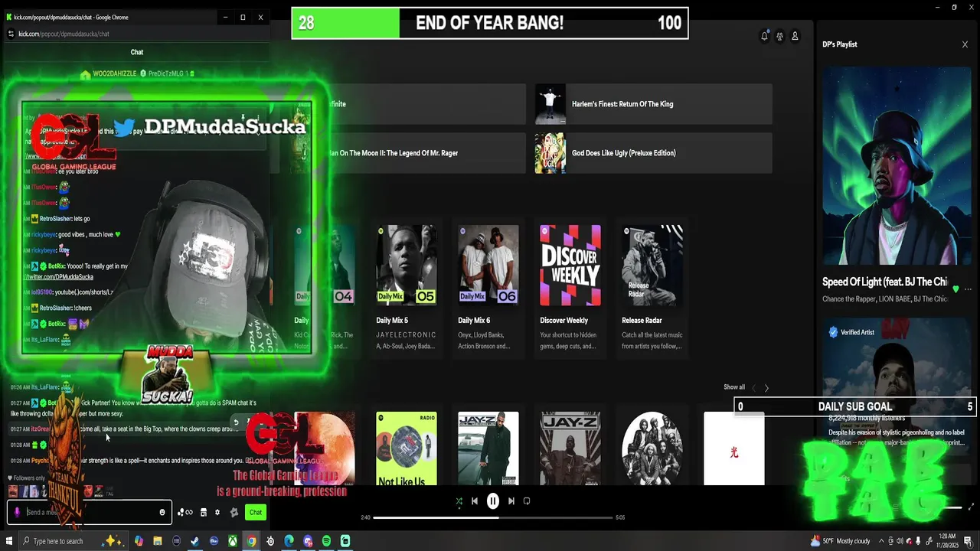Open the Discover Weekly playlist card
Viewport: 980px width, 551px height.
pyautogui.click(x=570, y=288)
